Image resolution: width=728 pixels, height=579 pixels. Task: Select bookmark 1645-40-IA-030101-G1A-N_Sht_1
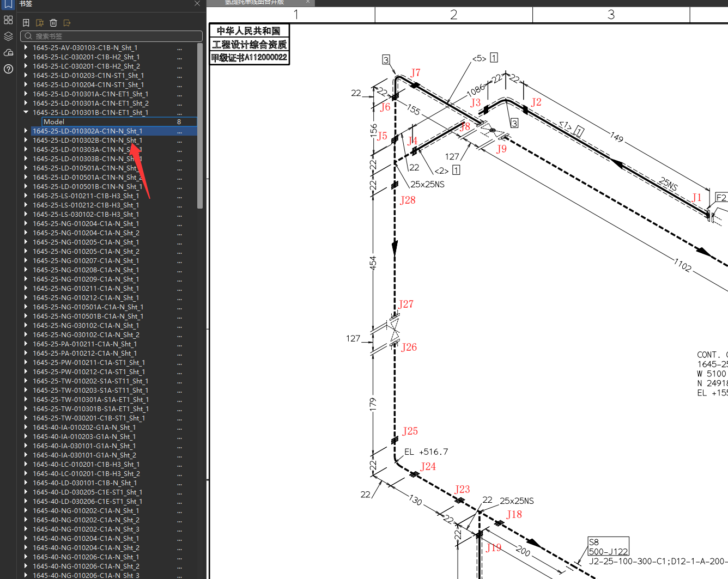coord(84,446)
